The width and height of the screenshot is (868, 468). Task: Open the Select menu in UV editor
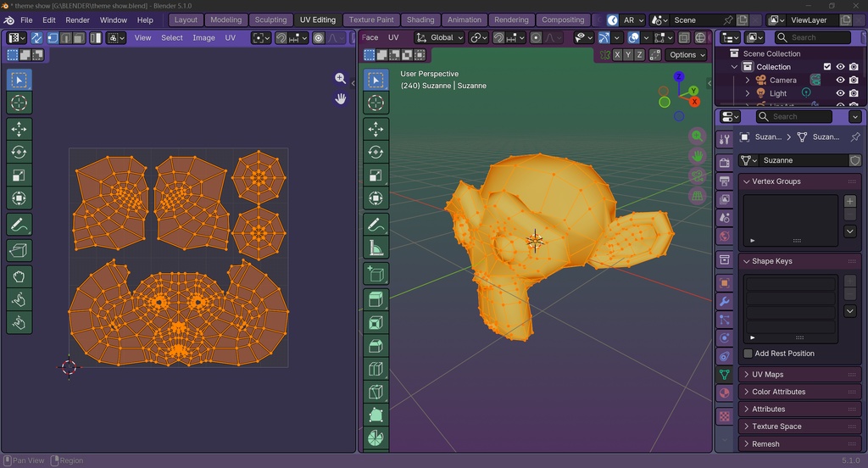171,37
